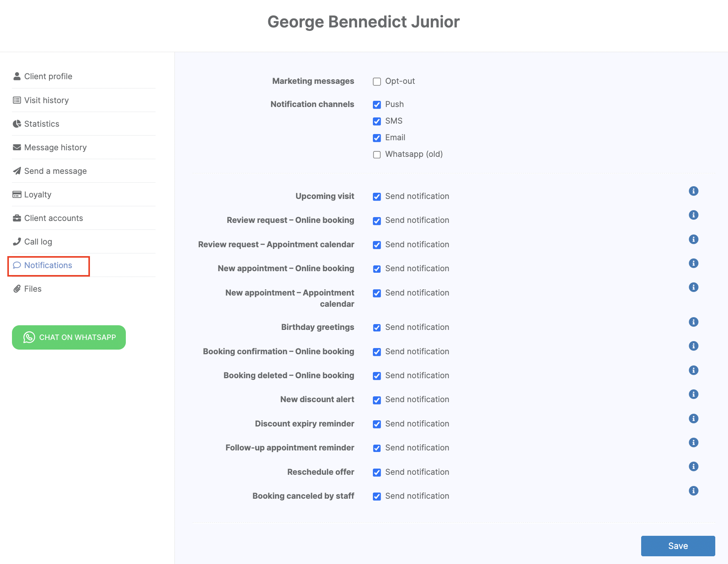
Task: Enable the Whatsapp (old) channel
Action: coord(377,155)
